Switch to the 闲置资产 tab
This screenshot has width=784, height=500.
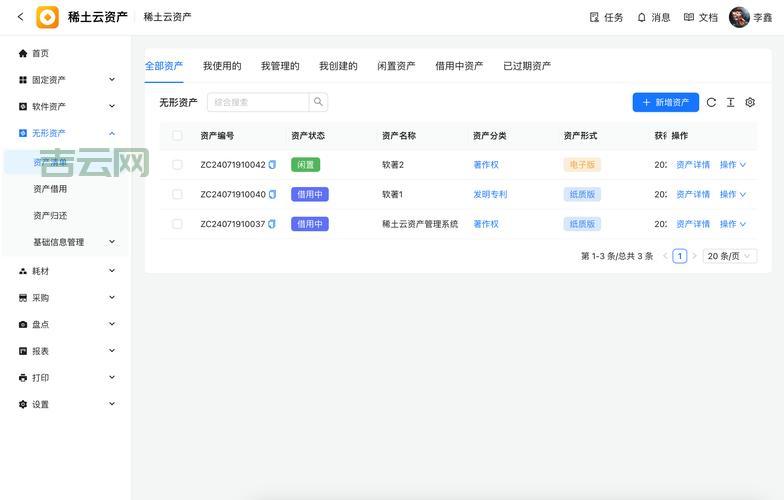click(x=396, y=66)
